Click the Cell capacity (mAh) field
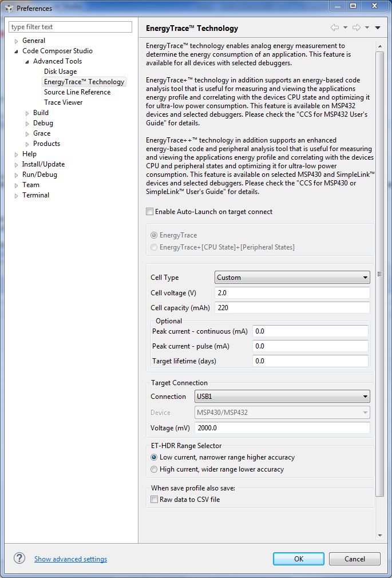This screenshot has height=578, width=392. [x=292, y=308]
